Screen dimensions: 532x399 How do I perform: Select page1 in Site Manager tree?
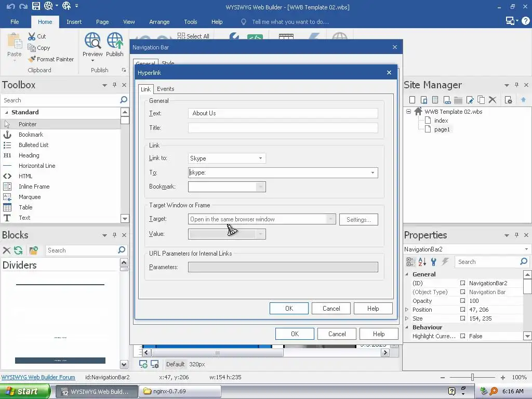tap(442, 129)
